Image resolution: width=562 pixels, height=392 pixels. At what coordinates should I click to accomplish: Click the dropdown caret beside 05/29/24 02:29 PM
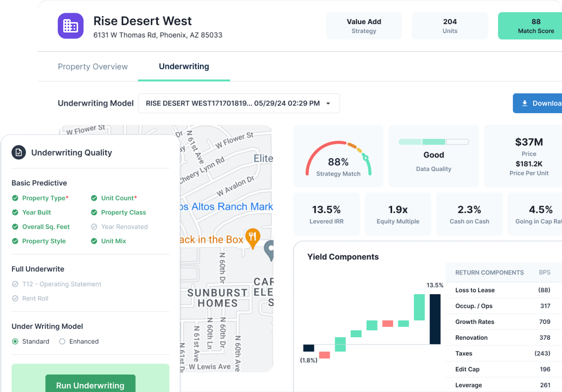(x=328, y=103)
